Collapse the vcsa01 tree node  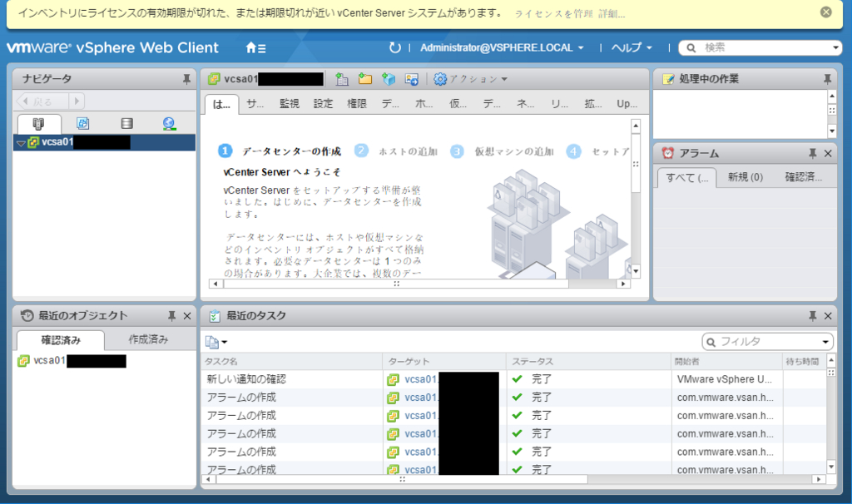[x=21, y=143]
